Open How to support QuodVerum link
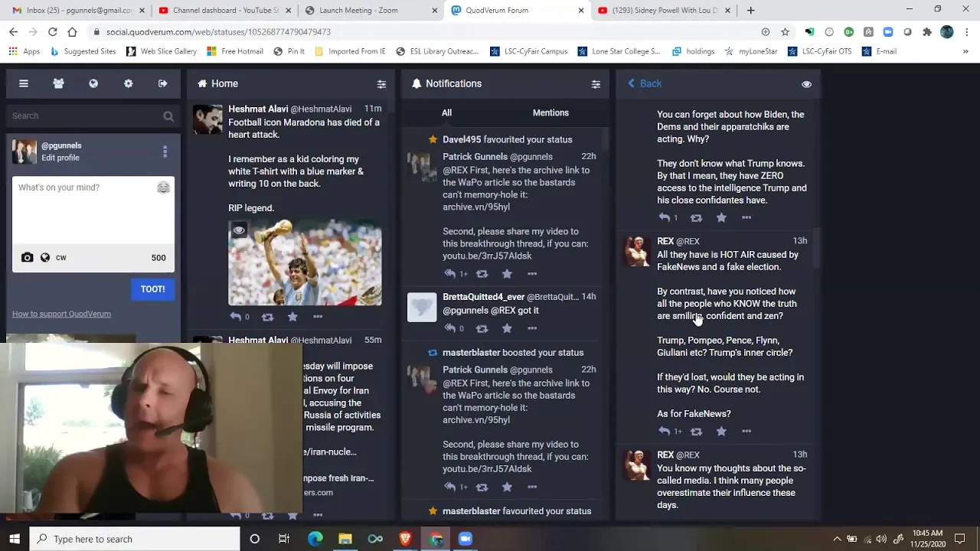Viewport: 980px width, 551px height. point(61,314)
